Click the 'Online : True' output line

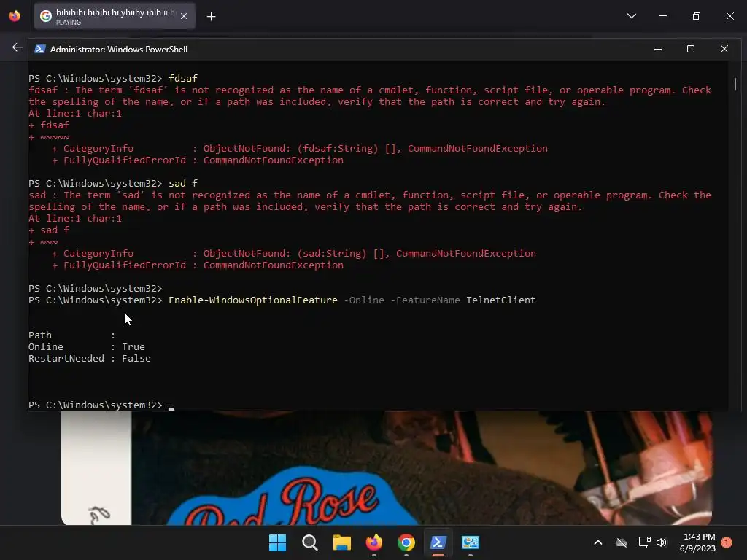click(x=87, y=346)
